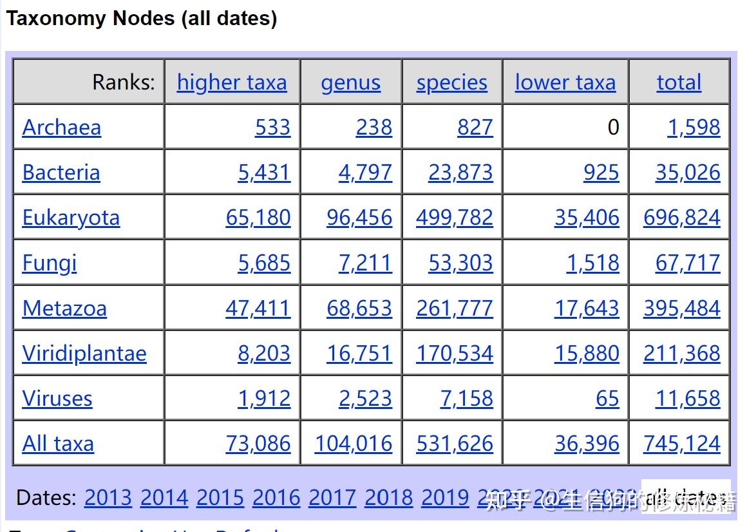Click the total column header link

(679, 82)
